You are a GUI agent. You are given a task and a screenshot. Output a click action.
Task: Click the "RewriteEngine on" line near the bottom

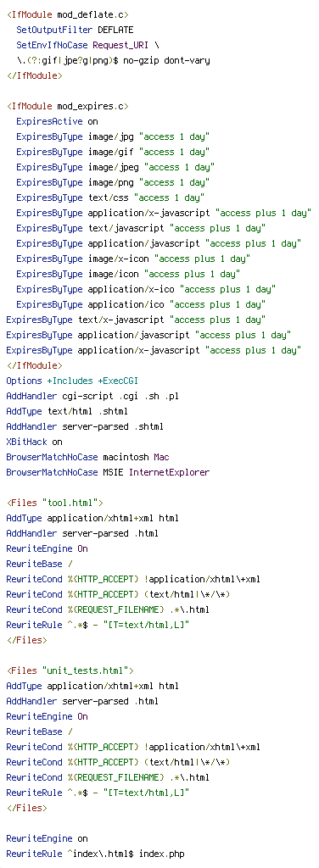(47, 838)
